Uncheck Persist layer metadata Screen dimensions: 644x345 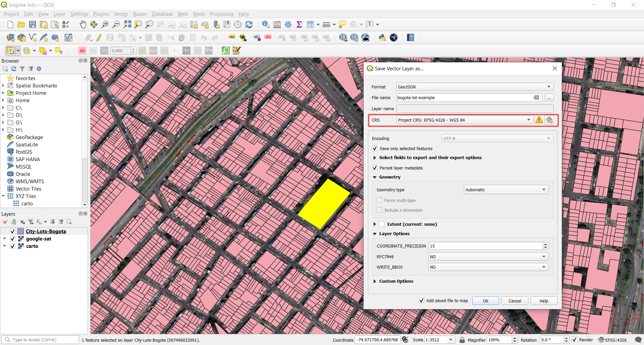(x=375, y=168)
